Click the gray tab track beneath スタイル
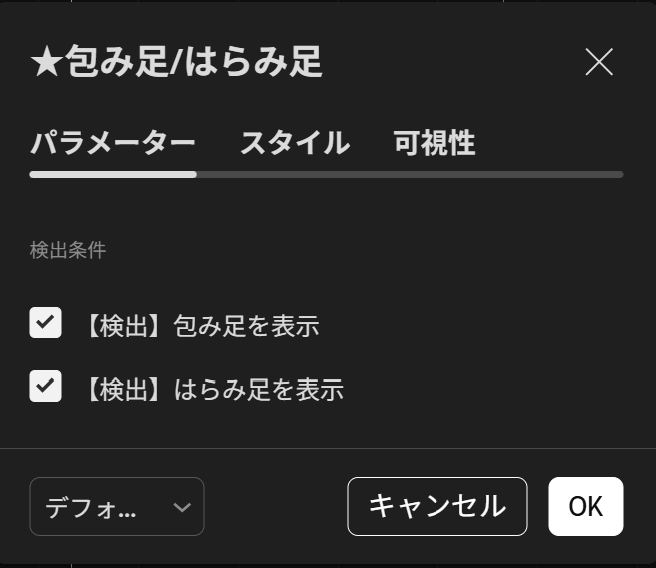 click(294, 174)
